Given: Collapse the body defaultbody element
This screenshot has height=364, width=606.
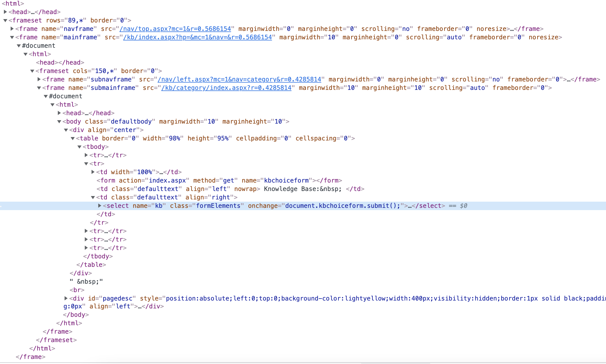Looking at the screenshot, I should click(59, 121).
